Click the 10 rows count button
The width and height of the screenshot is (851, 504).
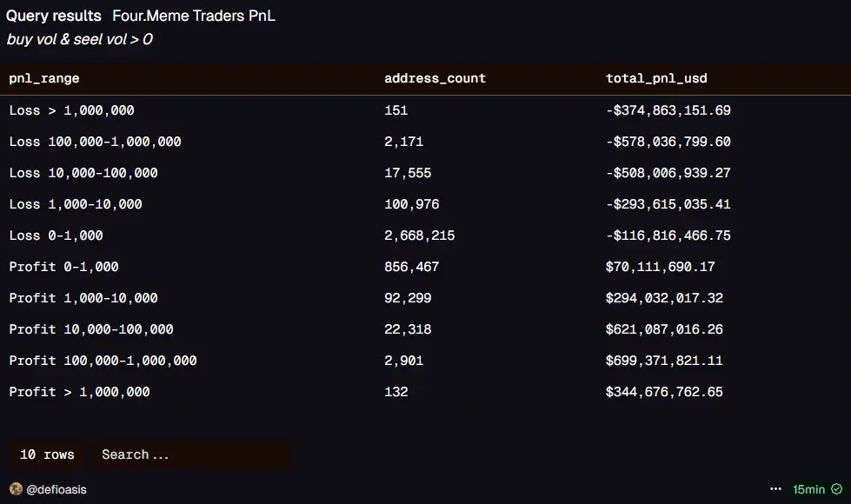[47, 454]
